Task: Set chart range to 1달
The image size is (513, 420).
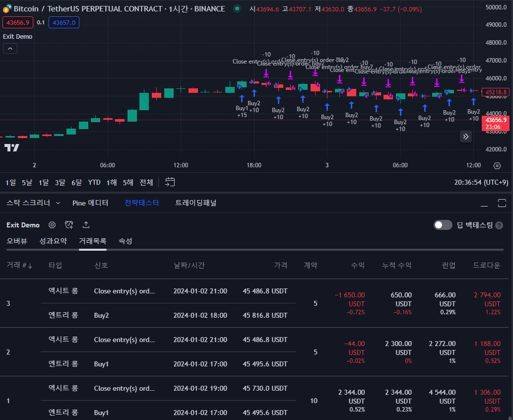Action: click(x=44, y=182)
